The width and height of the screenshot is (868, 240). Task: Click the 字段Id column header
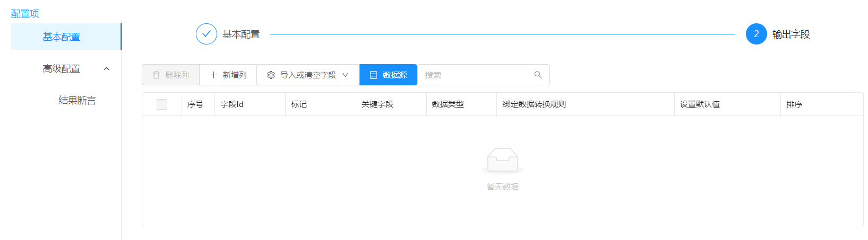[232, 104]
